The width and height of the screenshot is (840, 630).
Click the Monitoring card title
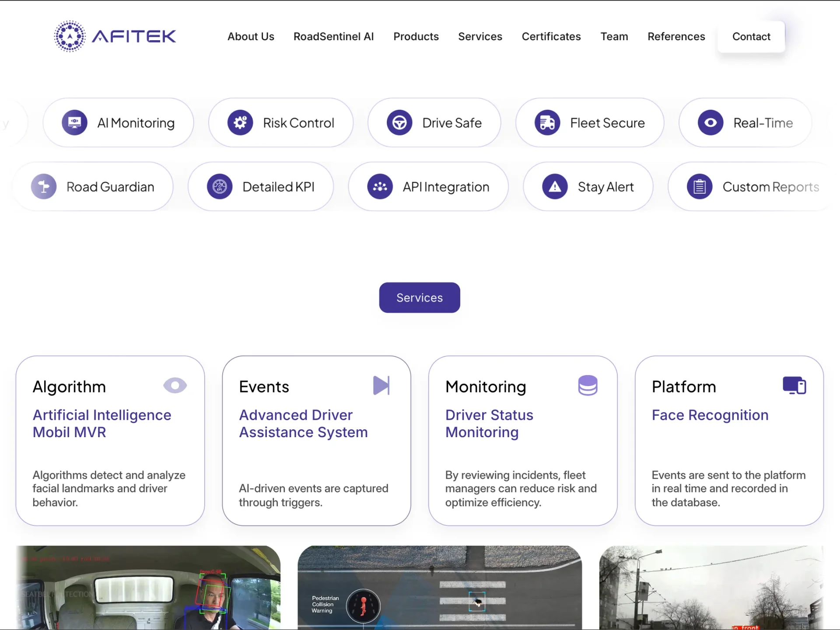pyautogui.click(x=486, y=387)
